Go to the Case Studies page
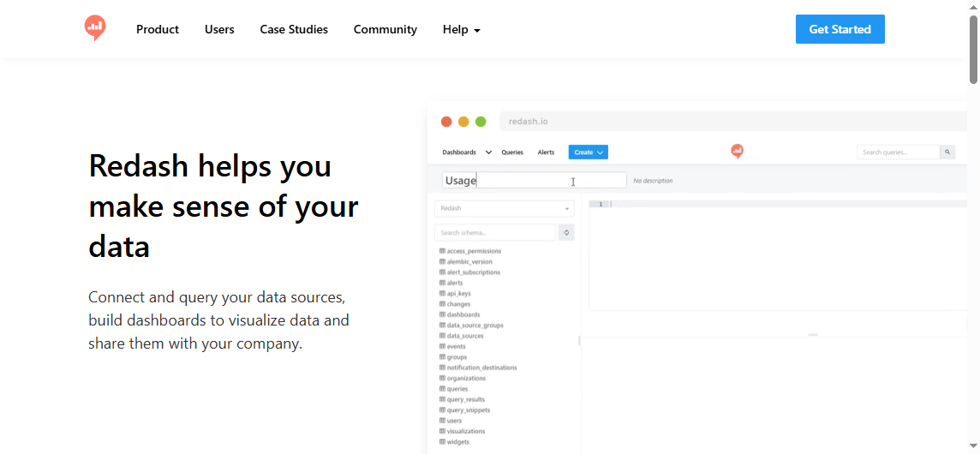The height and width of the screenshot is (454, 980). [x=294, y=29]
